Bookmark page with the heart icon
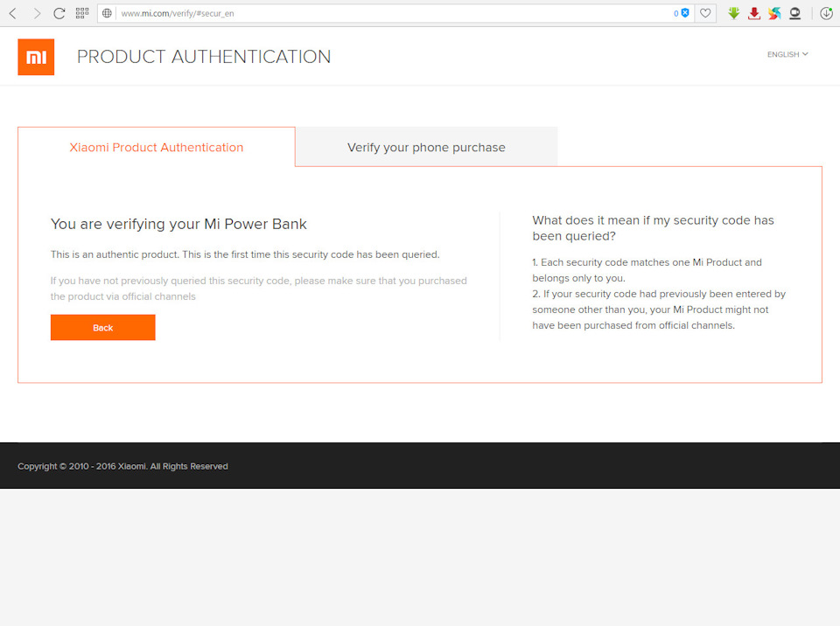The image size is (840, 626). [x=705, y=13]
